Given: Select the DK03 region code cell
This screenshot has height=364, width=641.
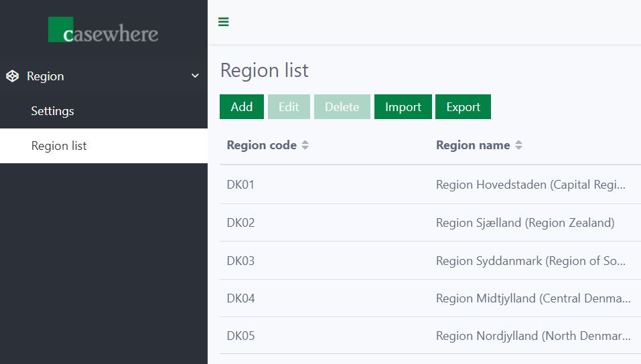Looking at the screenshot, I should pyautogui.click(x=241, y=261).
